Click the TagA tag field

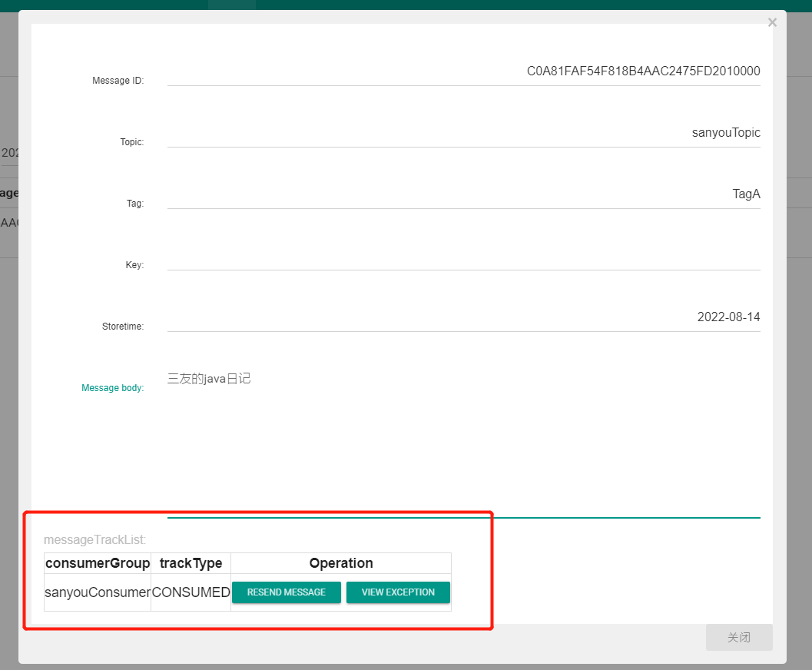(463, 194)
